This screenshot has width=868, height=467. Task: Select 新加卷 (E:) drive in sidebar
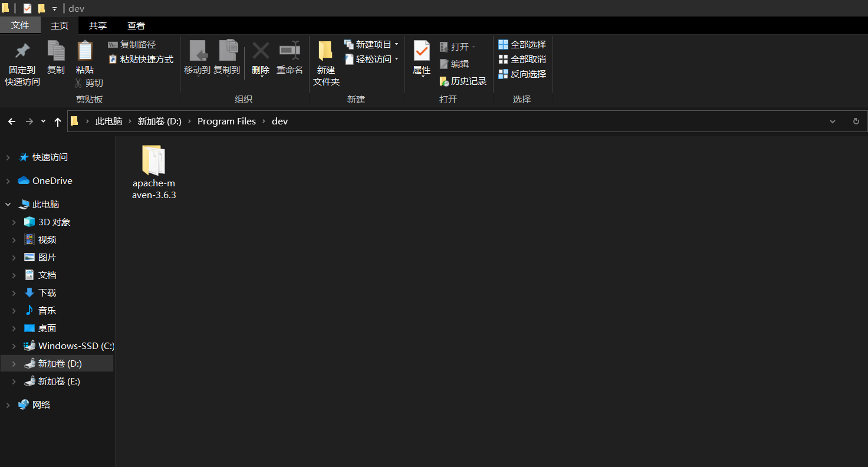[x=59, y=382]
